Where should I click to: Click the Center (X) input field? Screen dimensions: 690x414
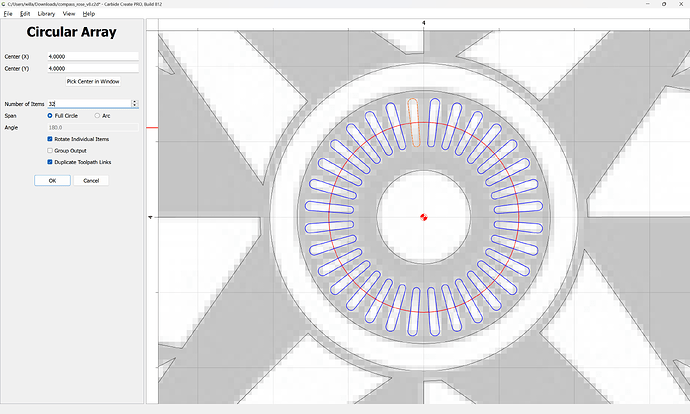(x=92, y=56)
